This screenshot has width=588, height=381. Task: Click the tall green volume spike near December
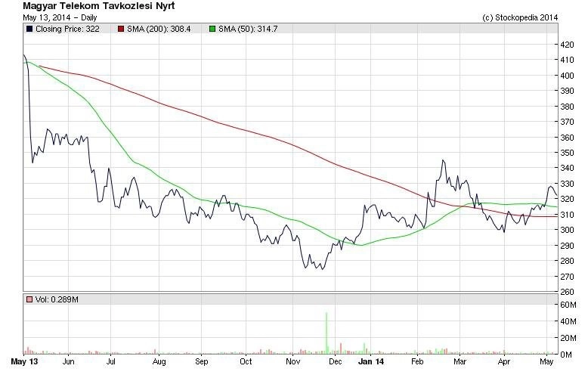(x=326, y=333)
